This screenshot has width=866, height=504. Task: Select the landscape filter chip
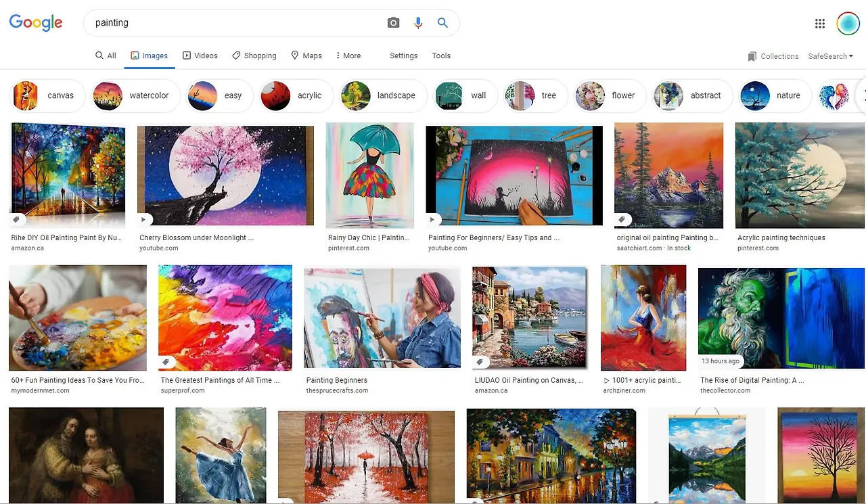coord(383,95)
